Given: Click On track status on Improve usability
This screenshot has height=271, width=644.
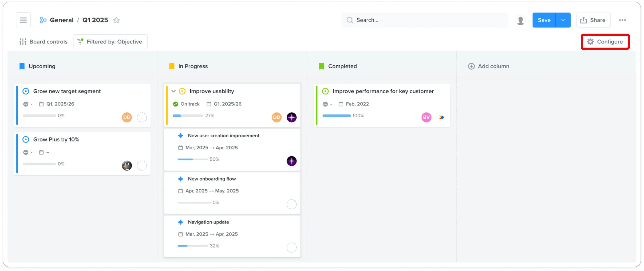Looking at the screenshot, I should [186, 104].
